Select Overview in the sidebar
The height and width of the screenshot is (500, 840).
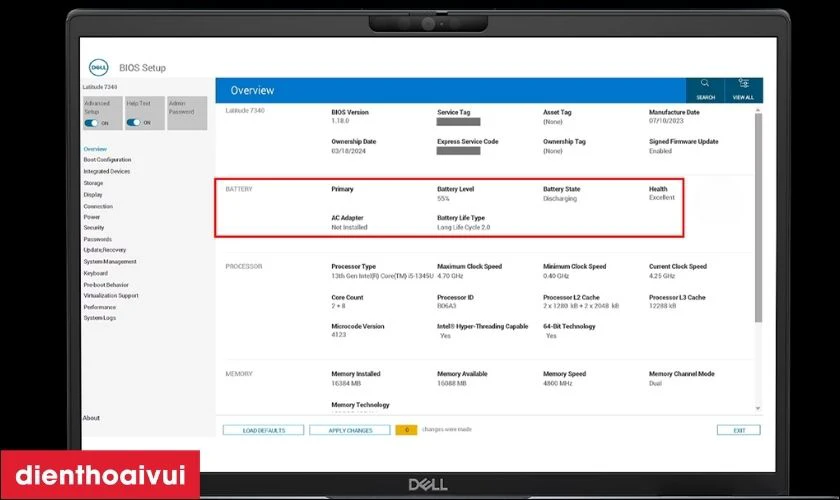[95, 148]
